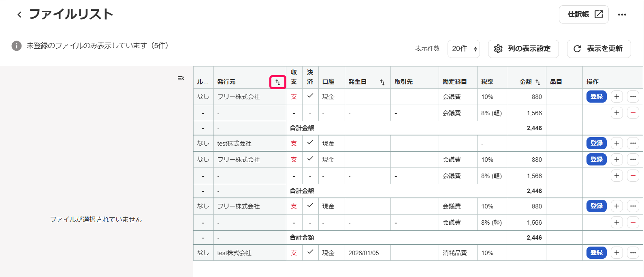Click the 収支 column header

[x=294, y=77]
